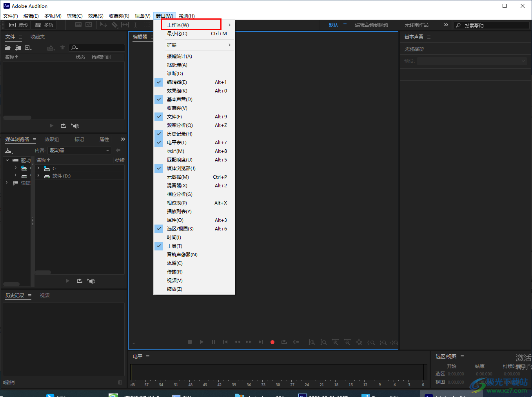Click the auto-play speaker icon below Files list
Viewport: 532px width, 397px height.
pos(75,126)
